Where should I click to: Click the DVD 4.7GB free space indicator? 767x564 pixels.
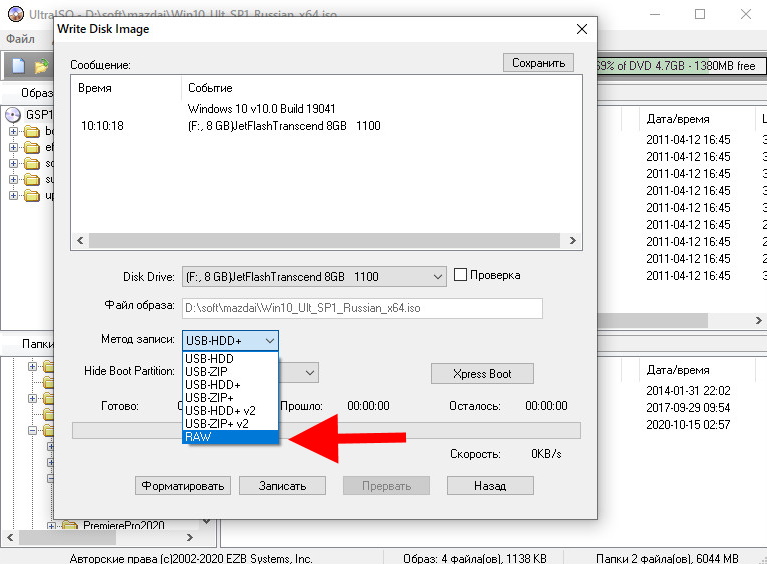pos(681,66)
